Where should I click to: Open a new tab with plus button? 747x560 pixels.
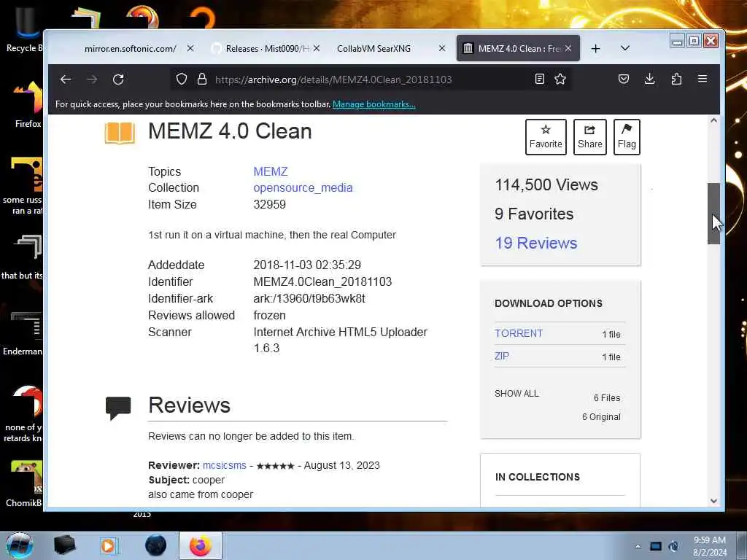[x=595, y=49]
